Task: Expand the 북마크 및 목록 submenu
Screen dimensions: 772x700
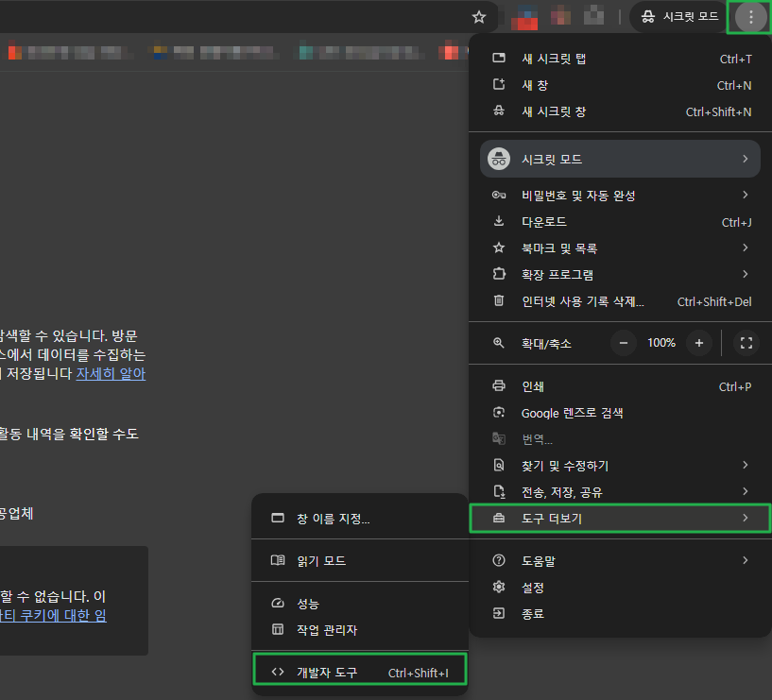Action: click(x=619, y=248)
